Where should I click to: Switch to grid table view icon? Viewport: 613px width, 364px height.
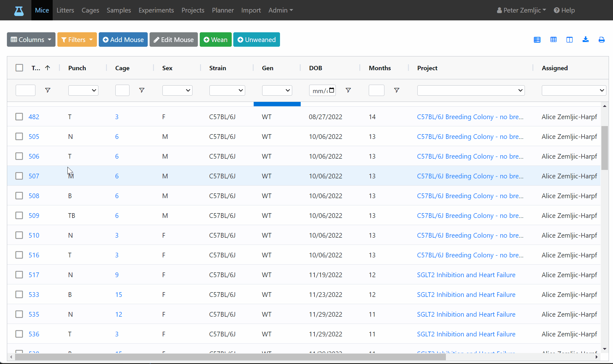tap(553, 40)
